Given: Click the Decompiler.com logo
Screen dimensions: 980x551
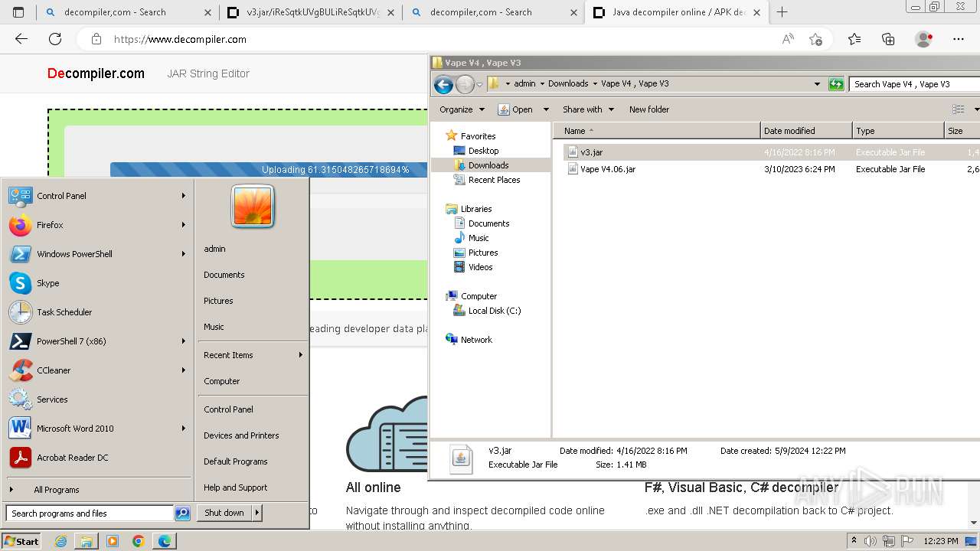Looking at the screenshot, I should tap(96, 73).
